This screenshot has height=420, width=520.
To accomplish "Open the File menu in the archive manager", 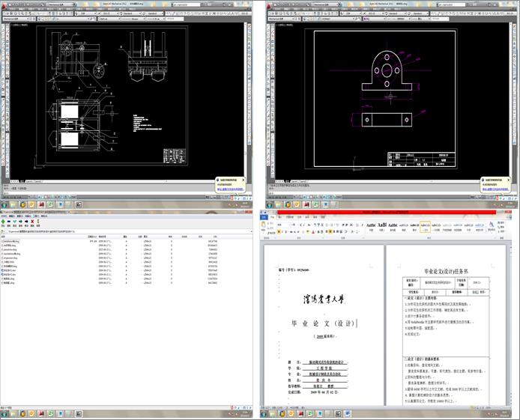I will click(4, 216).
